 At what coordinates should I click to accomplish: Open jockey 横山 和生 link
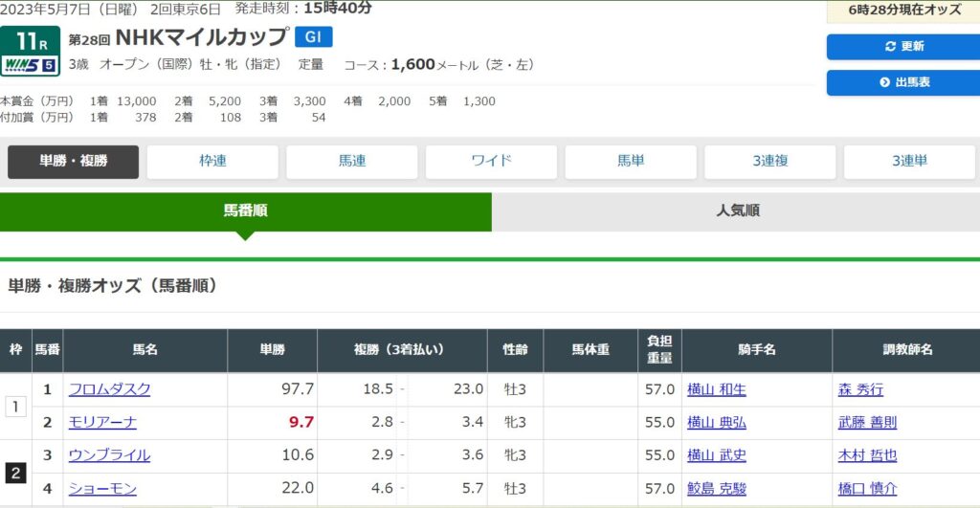[716, 389]
